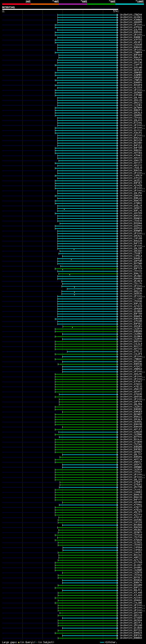Click UniRef100_A7PAK3 label
Image resolution: width=146 pixels, height=644 pixels.
tap(131, 156)
